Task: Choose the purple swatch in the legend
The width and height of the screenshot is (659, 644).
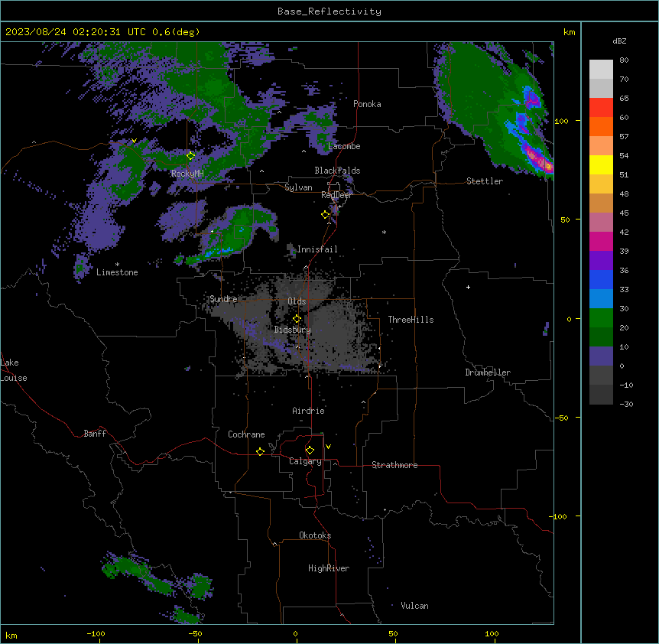Action: [601, 261]
